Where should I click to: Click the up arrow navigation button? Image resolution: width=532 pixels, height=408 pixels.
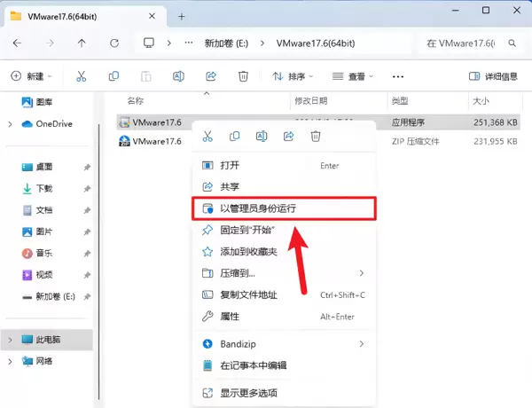[82, 43]
